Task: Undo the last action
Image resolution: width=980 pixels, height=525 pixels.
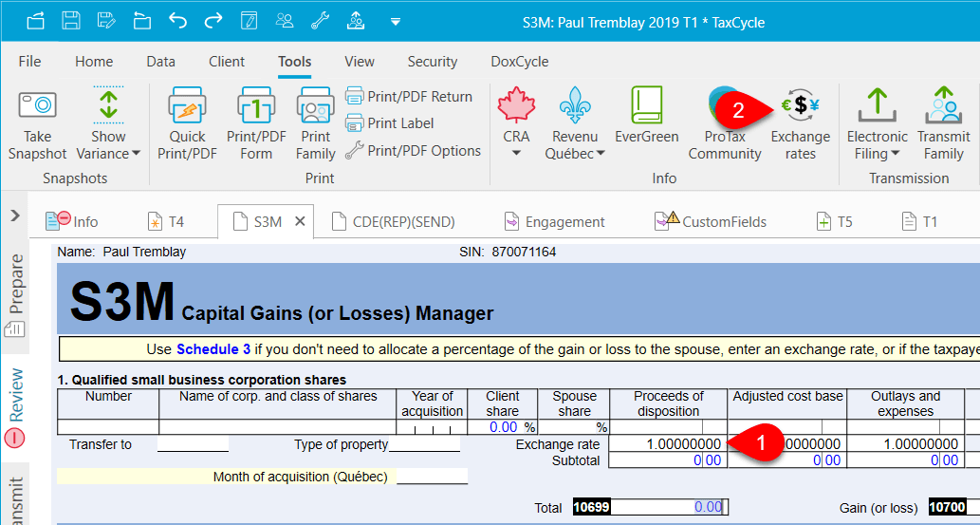Action: click(177, 22)
